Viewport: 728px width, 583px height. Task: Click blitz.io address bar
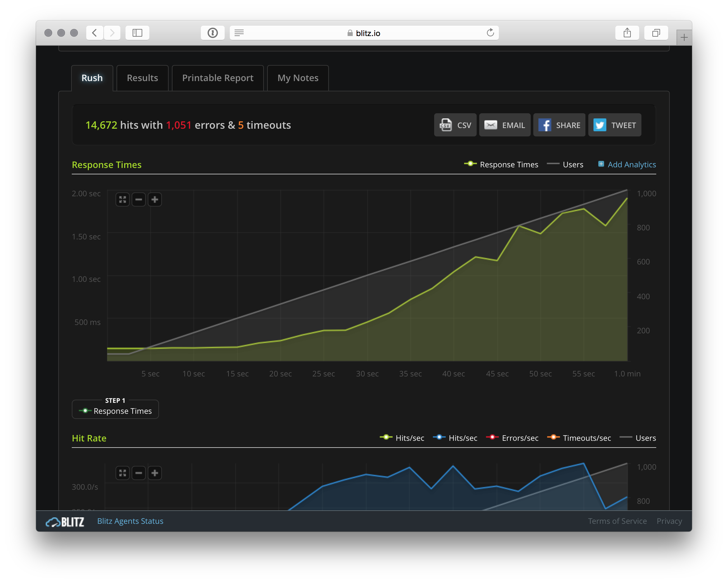(x=364, y=33)
